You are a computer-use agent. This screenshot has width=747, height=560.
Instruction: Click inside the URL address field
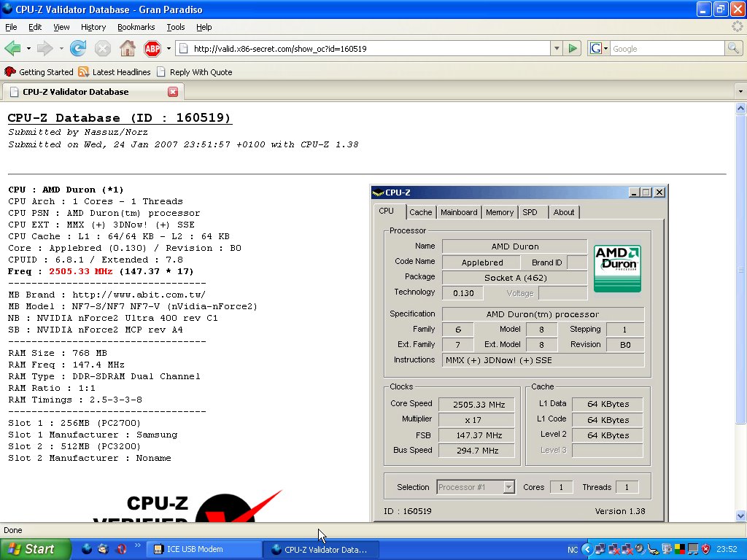(370, 48)
